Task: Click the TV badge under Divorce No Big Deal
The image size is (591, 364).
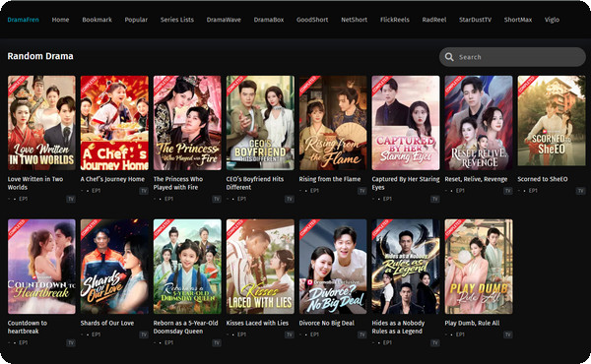Action: click(362, 334)
